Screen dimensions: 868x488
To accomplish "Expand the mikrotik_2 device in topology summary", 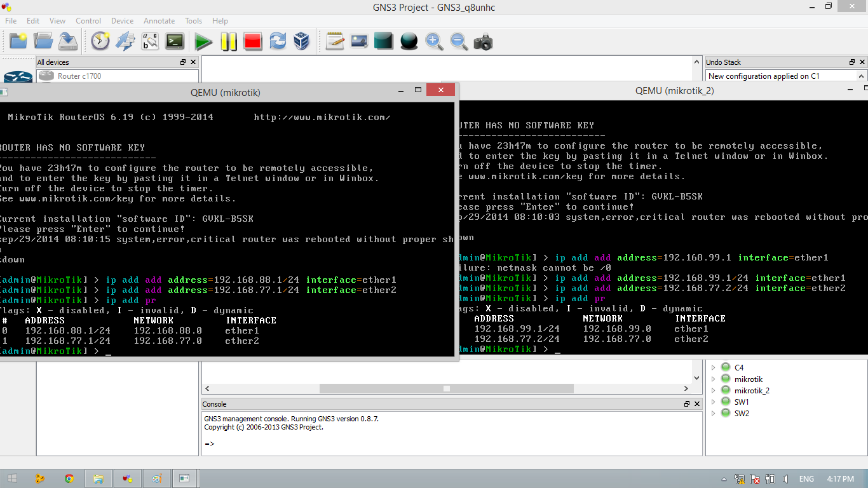I will coord(714,390).
